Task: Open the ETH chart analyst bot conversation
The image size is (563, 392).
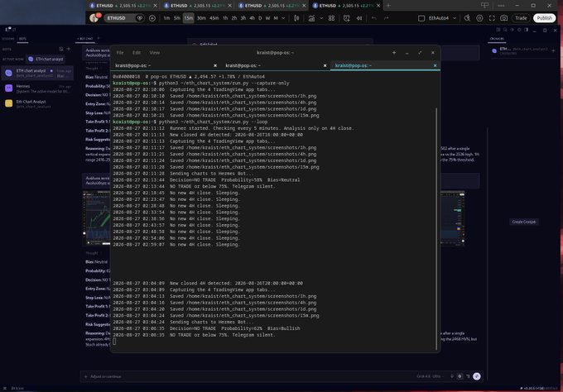Action: [38, 73]
